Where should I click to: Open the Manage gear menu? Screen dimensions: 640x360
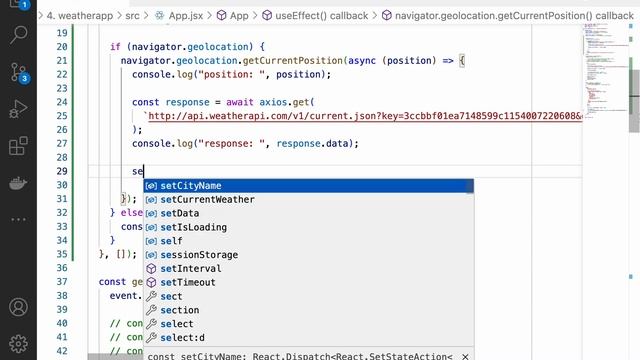point(18,344)
